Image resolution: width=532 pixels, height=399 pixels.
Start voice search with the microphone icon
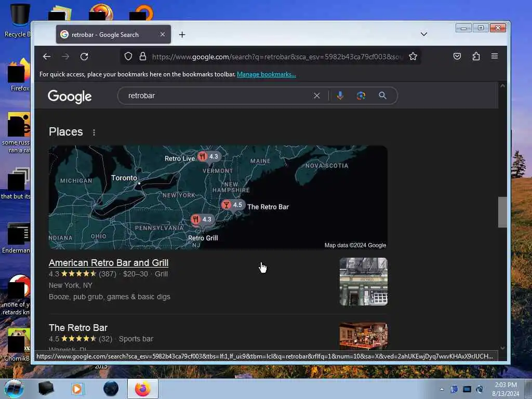pos(340,96)
